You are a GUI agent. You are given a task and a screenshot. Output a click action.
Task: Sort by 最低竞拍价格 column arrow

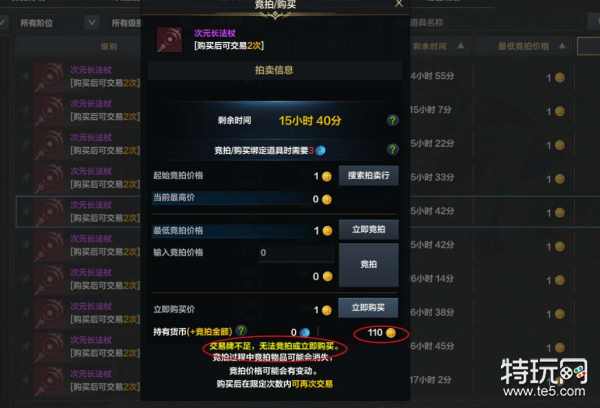[562, 46]
